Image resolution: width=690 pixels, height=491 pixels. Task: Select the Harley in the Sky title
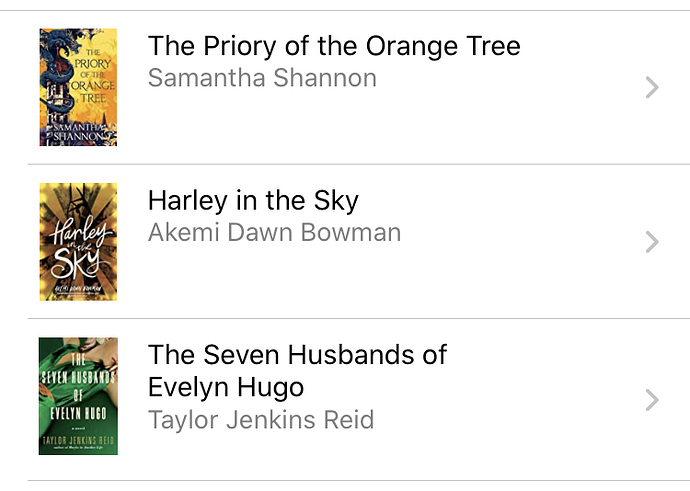[x=253, y=201]
